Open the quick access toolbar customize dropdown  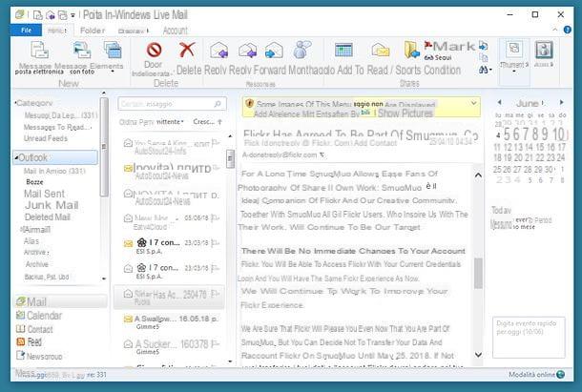(x=73, y=15)
